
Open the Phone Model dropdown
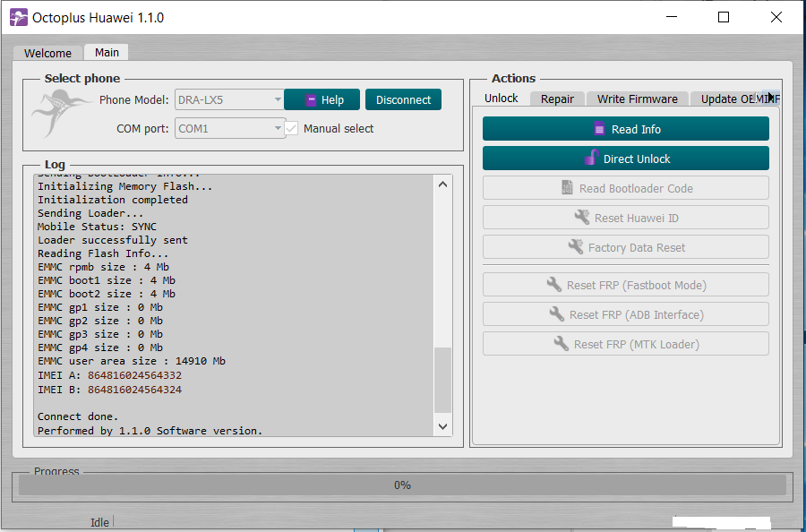pyautogui.click(x=229, y=99)
